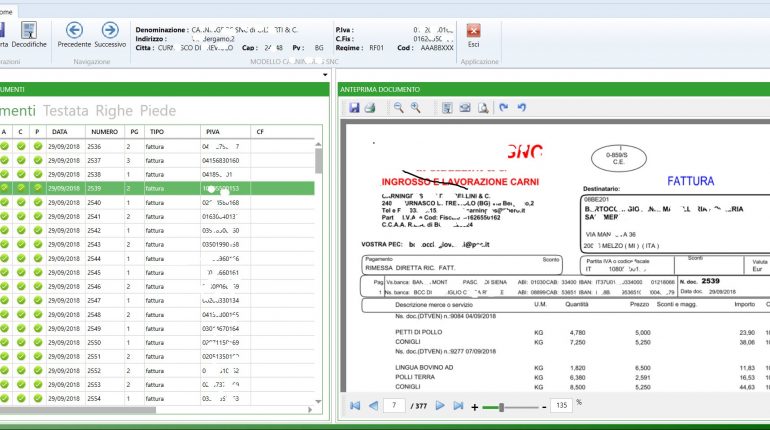Viewport: 770px width, 430px height.
Task: Select invoice row number 2541
Action: (x=157, y=216)
